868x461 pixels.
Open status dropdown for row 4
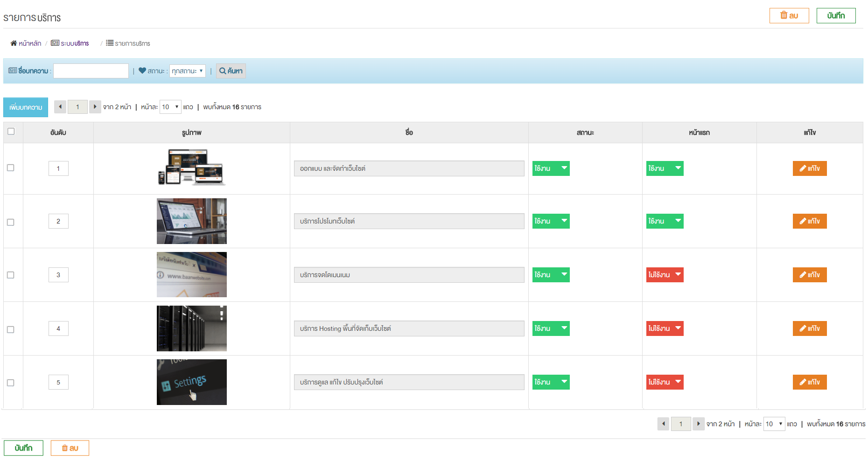(x=551, y=328)
